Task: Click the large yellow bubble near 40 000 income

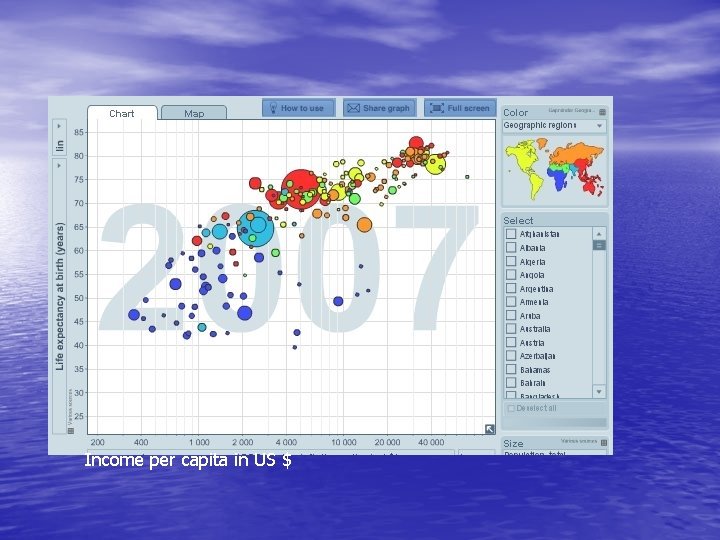Action: [435, 164]
